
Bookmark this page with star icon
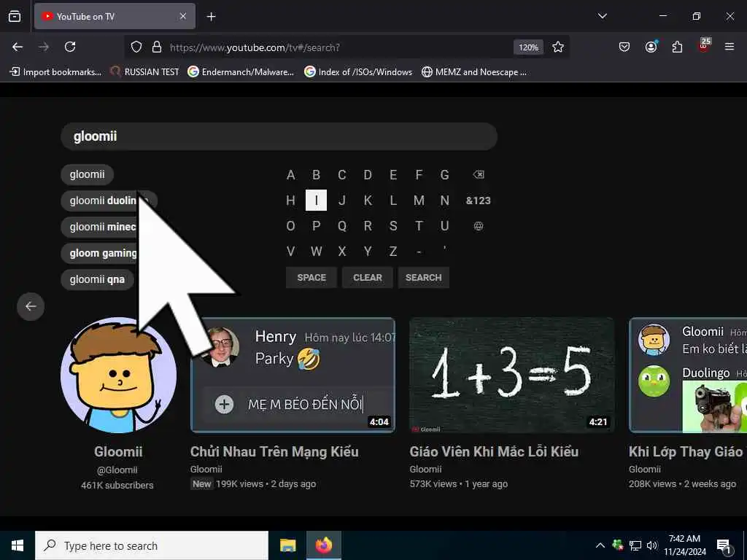click(558, 47)
